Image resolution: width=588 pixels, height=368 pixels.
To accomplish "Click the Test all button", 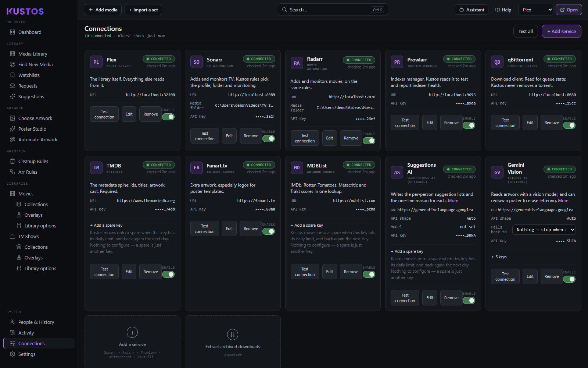I will click(526, 31).
